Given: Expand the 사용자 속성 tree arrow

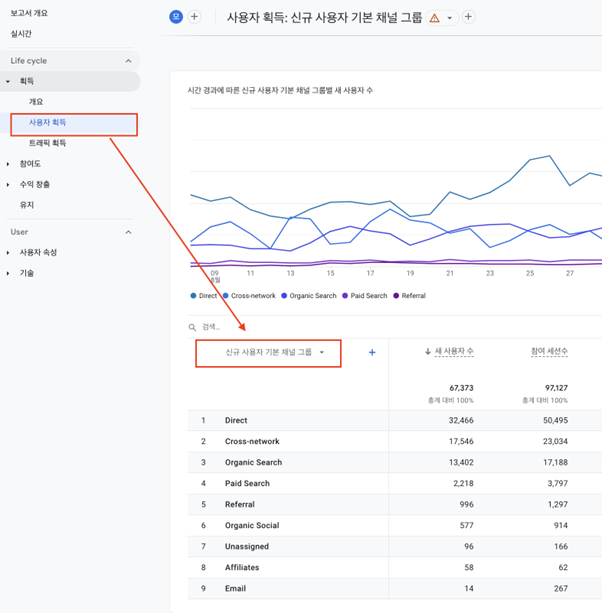Looking at the screenshot, I should coord(8,253).
